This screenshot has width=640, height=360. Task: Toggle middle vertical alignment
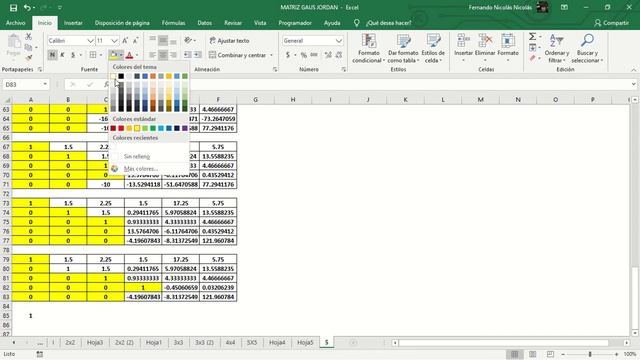[x=163, y=40]
